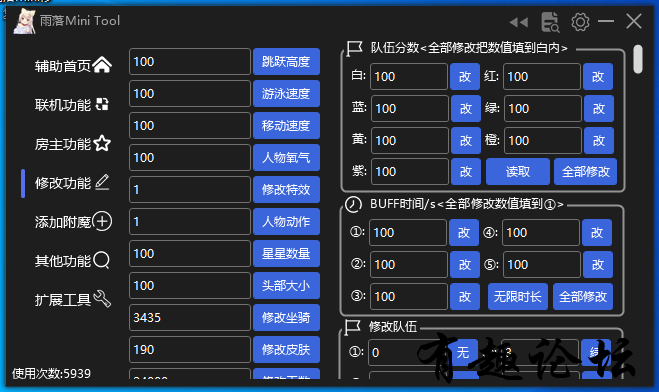
Task: Focus the 修改特效 input field
Action: pos(190,189)
